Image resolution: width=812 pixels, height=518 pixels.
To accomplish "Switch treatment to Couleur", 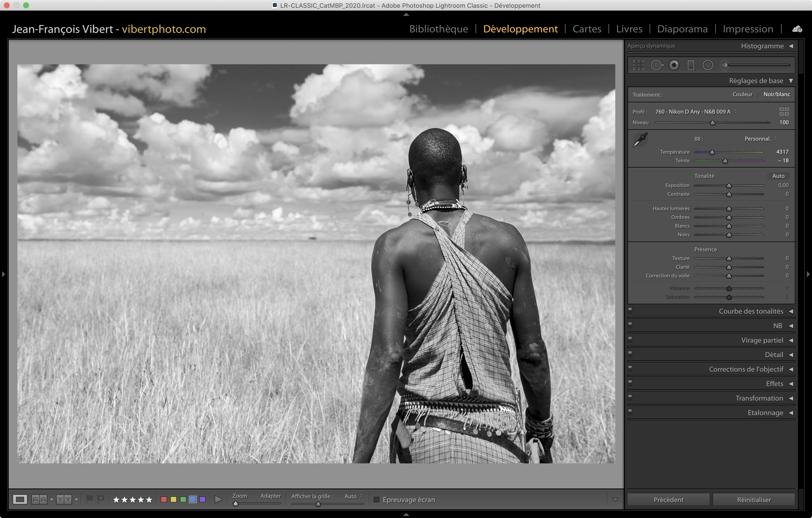I will coord(742,94).
